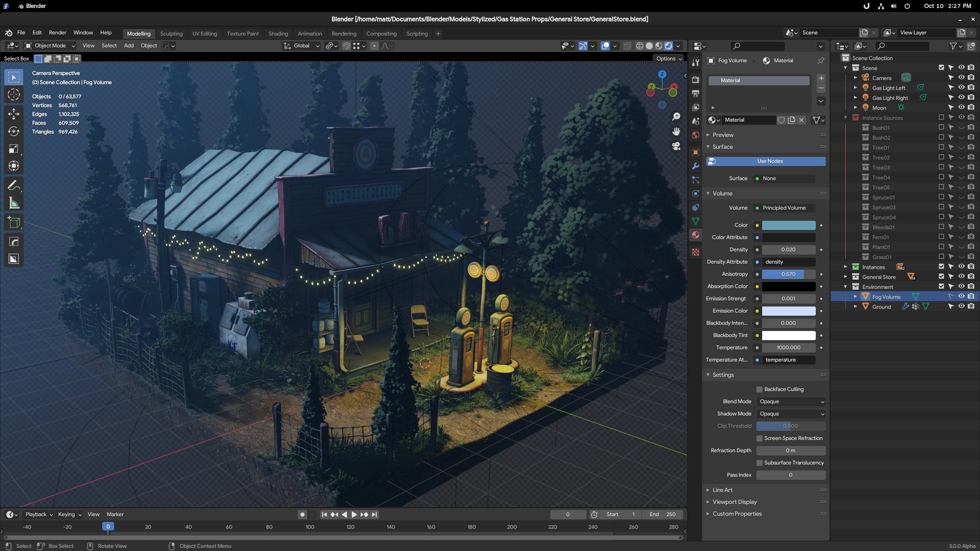Disable Ground render camera icon

971,306
